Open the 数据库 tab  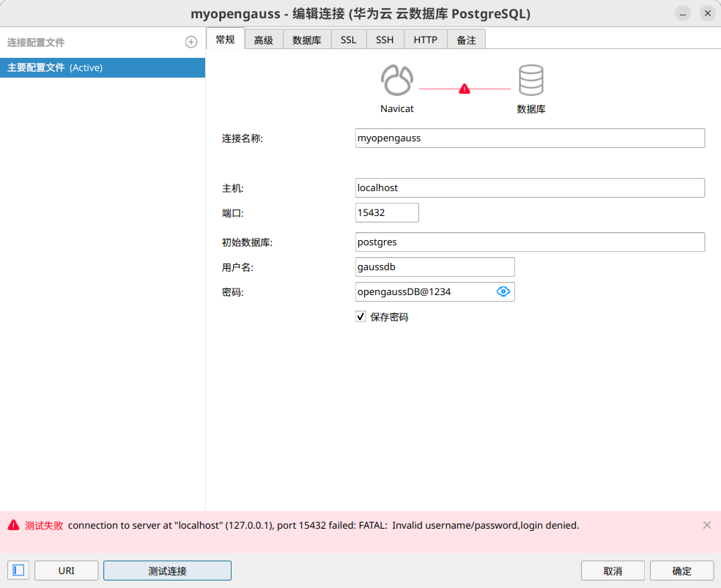307,40
